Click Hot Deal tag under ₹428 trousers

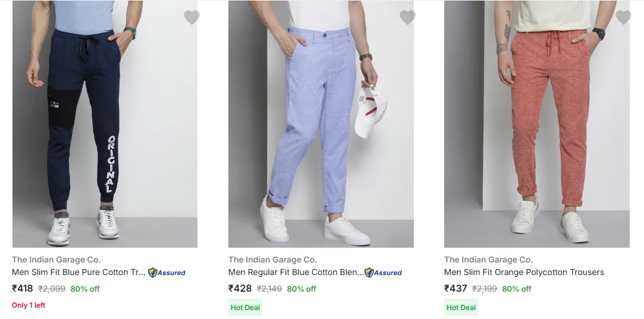(x=245, y=308)
